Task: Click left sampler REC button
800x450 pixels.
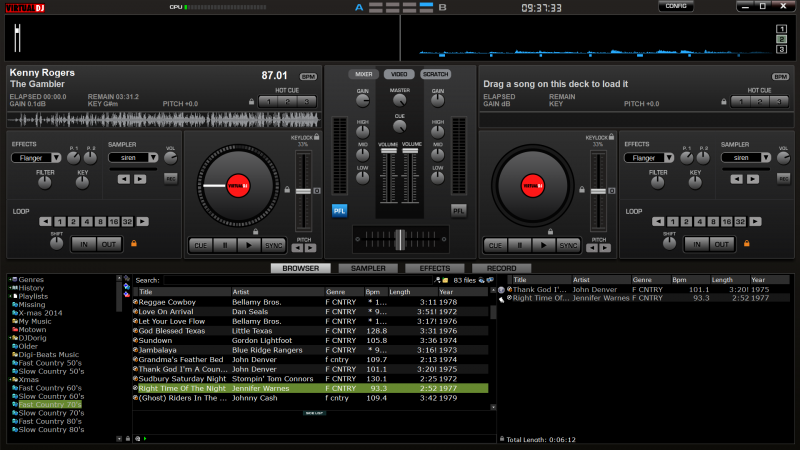Action: (170, 179)
